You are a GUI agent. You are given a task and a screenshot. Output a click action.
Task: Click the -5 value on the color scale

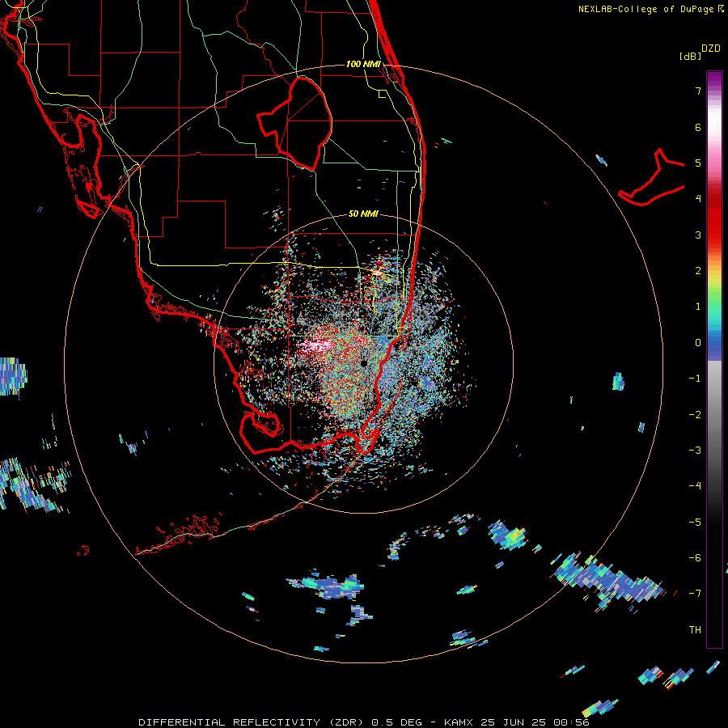coord(695,523)
